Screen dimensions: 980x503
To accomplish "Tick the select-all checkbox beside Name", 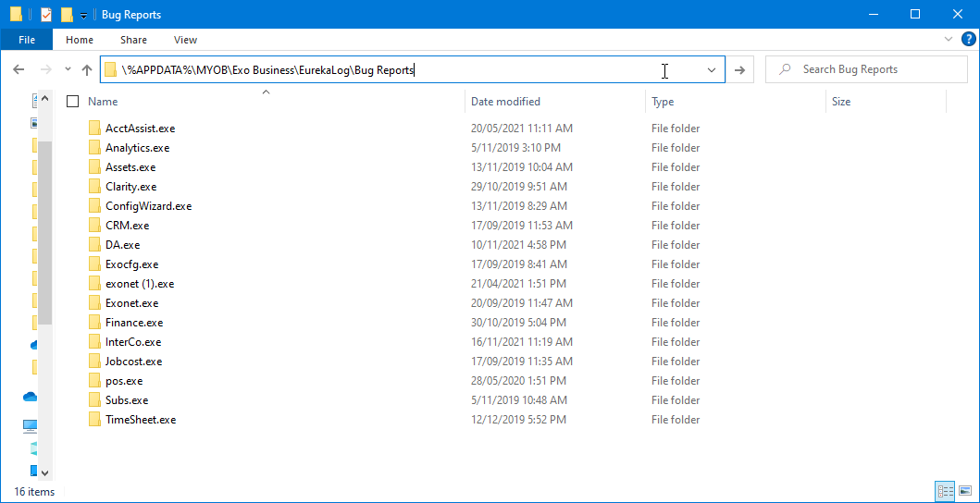I will (73, 102).
